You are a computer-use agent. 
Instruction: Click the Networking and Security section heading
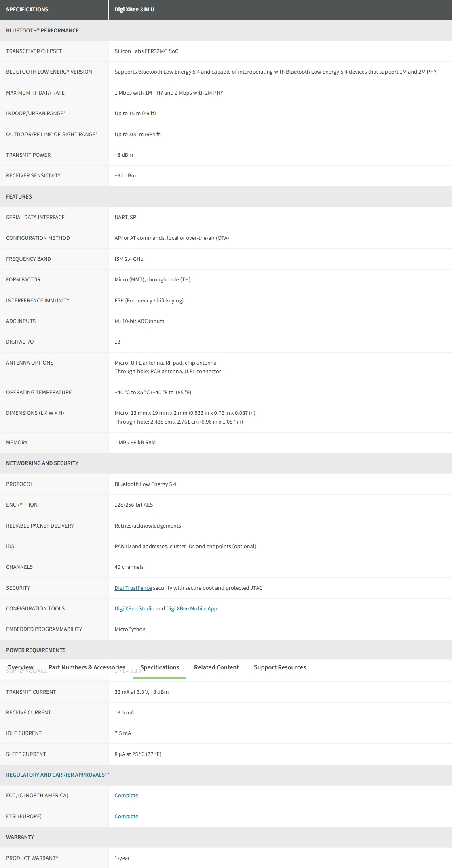click(x=42, y=463)
